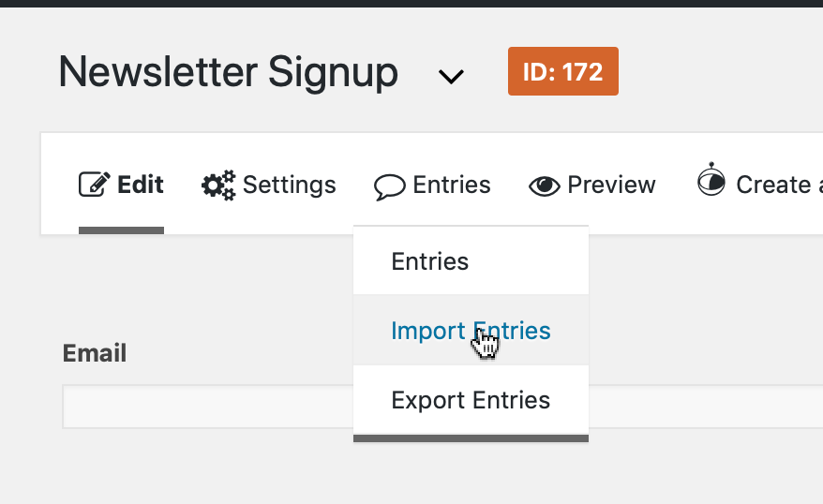The width and height of the screenshot is (823, 504).
Task: Click the Email field label
Action: [95, 353]
